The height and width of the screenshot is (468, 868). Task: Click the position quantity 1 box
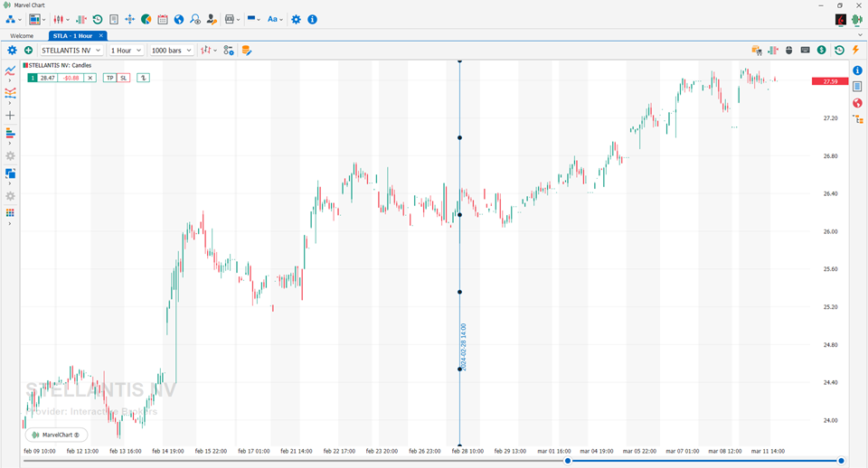pyautogui.click(x=33, y=78)
